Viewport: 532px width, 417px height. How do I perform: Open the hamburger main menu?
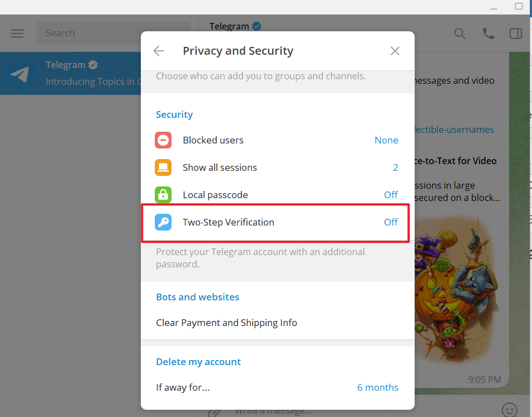(x=17, y=33)
